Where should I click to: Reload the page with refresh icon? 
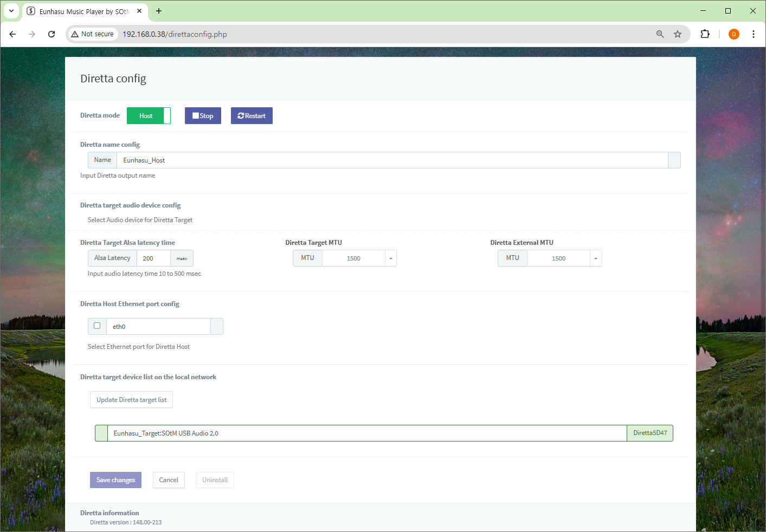tap(52, 34)
